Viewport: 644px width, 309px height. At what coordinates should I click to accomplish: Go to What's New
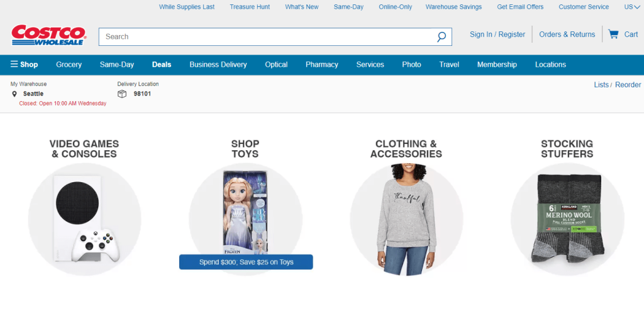(302, 7)
